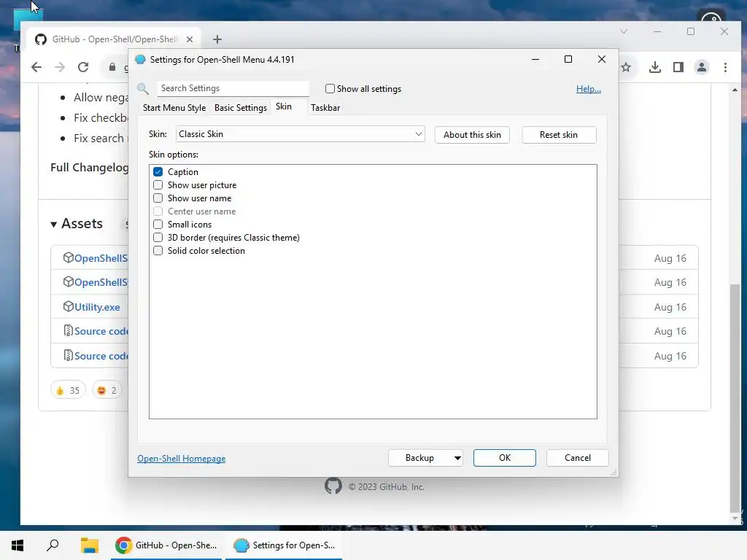The height and width of the screenshot is (560, 747).
Task: Open Chrome downloads
Action: tap(655, 68)
